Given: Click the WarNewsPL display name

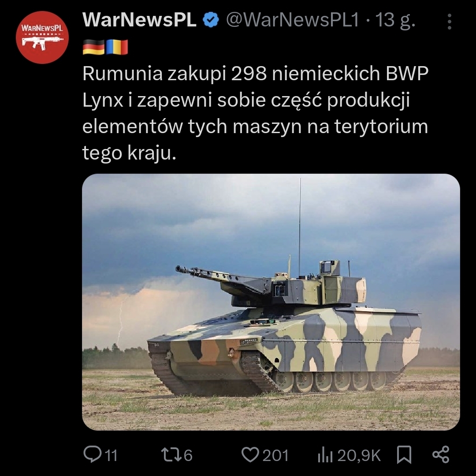Looking at the screenshot, I should [139, 20].
